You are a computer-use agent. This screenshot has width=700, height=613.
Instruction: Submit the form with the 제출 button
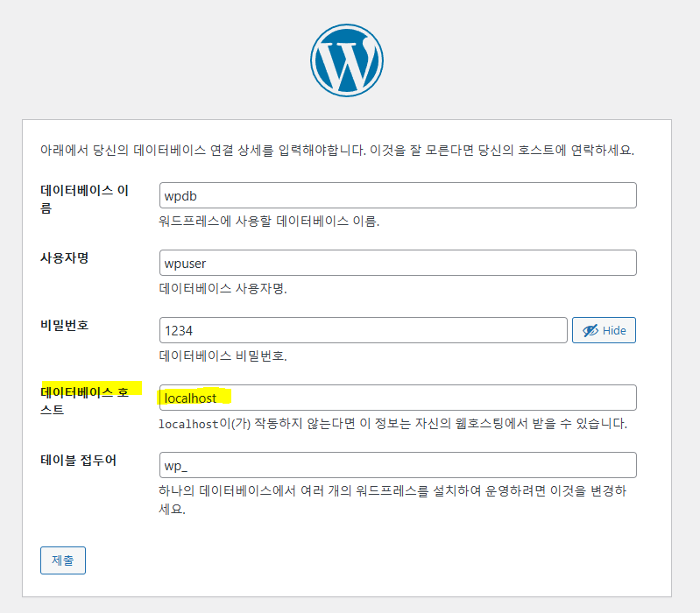pos(63,560)
